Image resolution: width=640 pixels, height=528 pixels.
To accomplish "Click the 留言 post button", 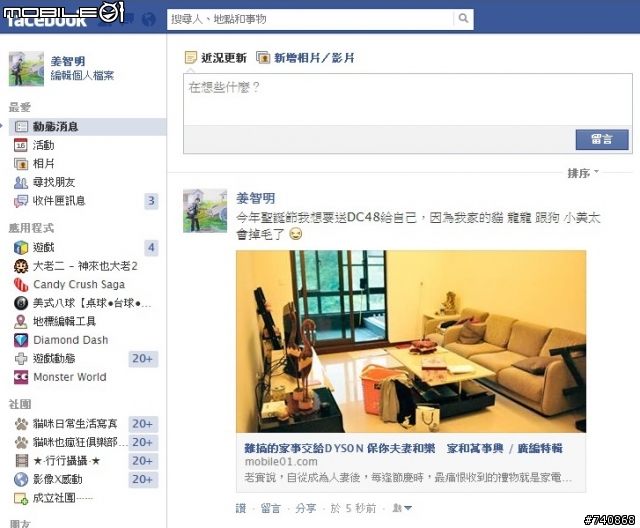I will [602, 140].
